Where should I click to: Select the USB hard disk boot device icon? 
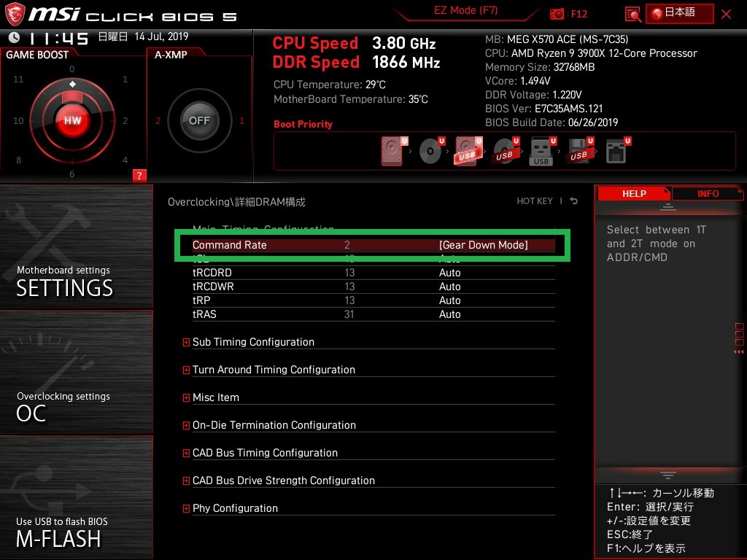click(468, 152)
